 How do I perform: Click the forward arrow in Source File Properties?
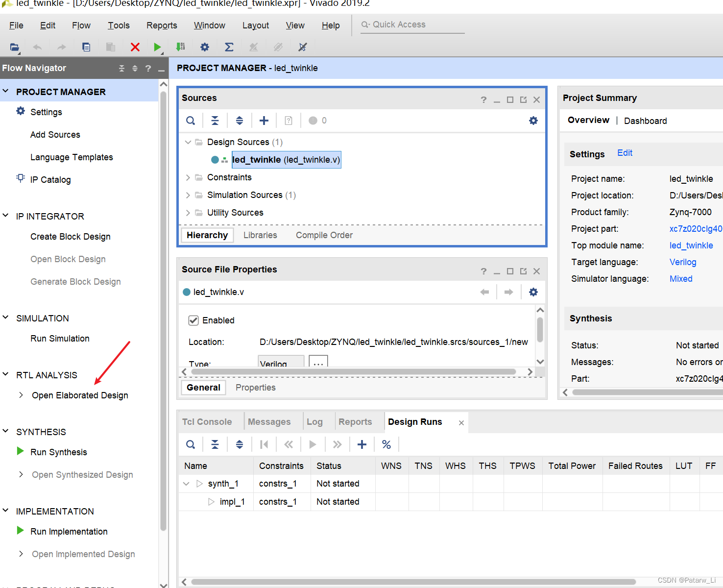pos(509,292)
